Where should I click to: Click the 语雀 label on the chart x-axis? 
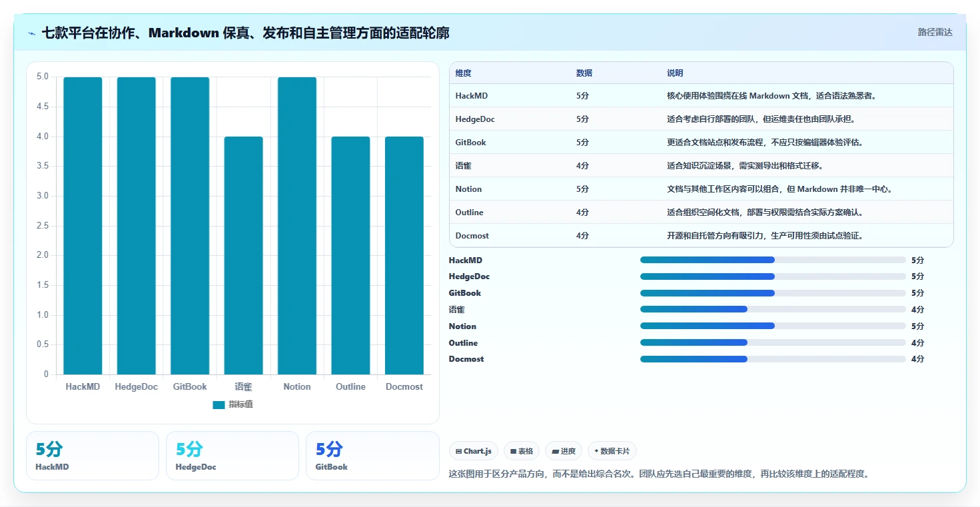click(x=243, y=386)
